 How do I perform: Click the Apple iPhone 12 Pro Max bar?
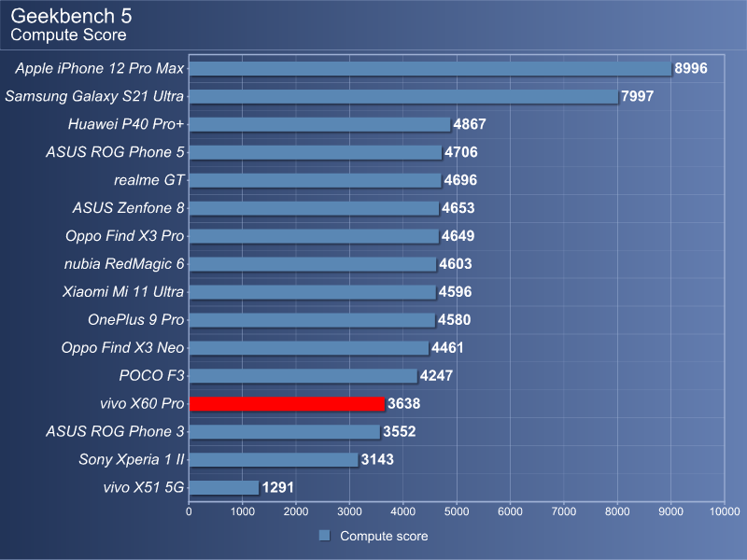tap(430, 68)
